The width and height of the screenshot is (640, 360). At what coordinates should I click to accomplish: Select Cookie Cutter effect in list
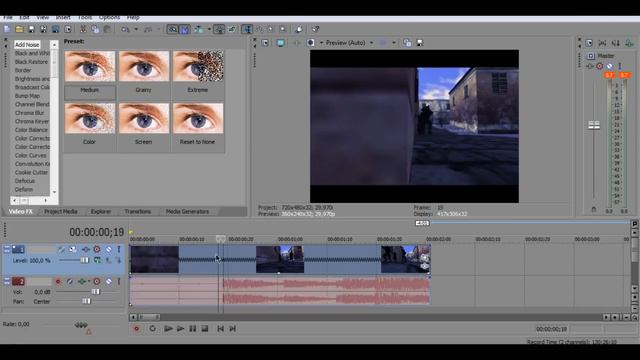pos(31,172)
